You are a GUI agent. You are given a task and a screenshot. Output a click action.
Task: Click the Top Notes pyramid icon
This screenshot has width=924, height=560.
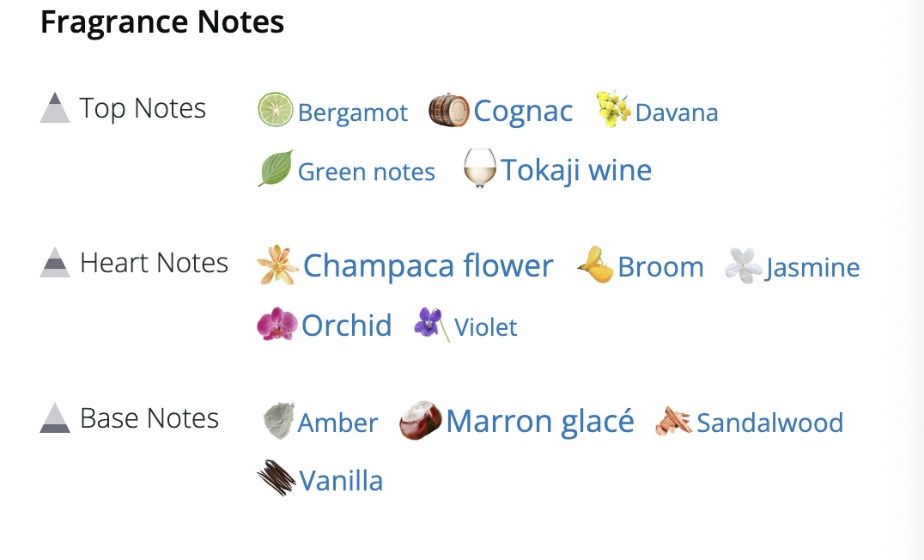(55, 108)
